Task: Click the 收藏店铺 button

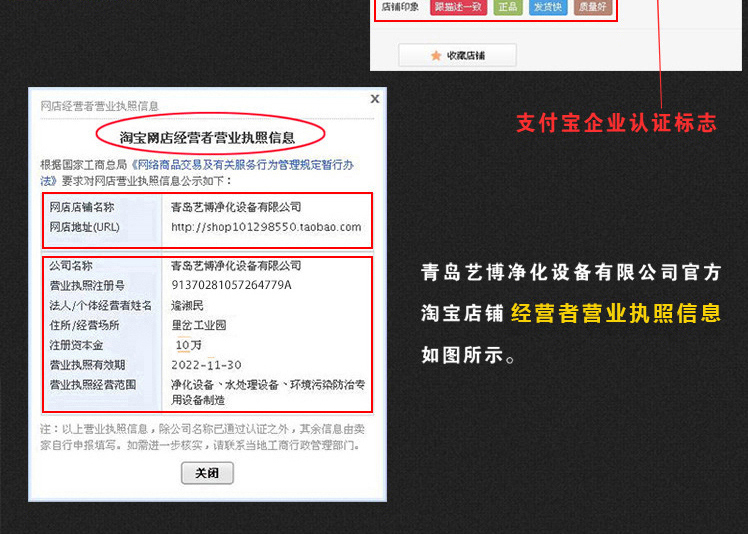Action: 457,55
